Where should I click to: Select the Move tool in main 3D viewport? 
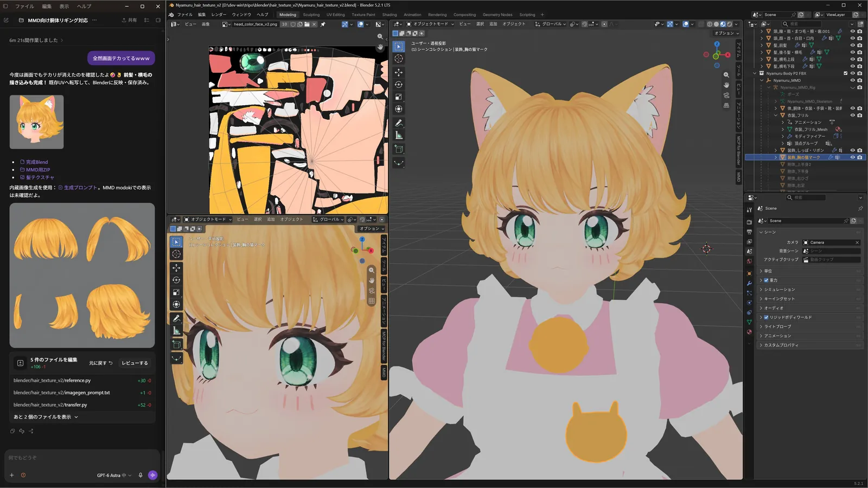pyautogui.click(x=399, y=72)
